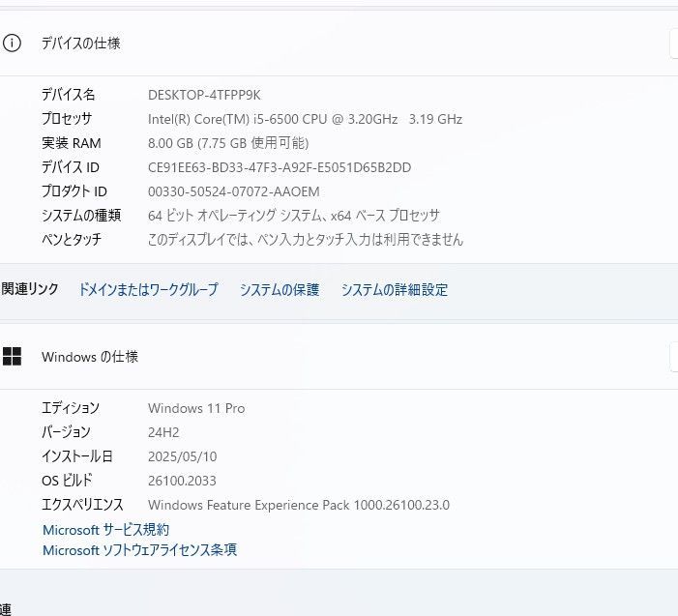
Task: Click the ペンとタッチ label
Action: tap(72, 239)
